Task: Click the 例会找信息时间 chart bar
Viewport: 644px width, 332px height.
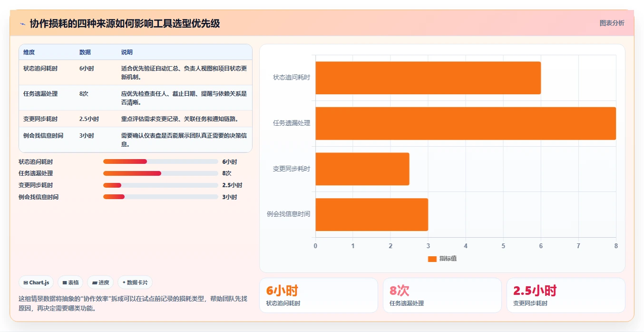Action: click(371, 214)
